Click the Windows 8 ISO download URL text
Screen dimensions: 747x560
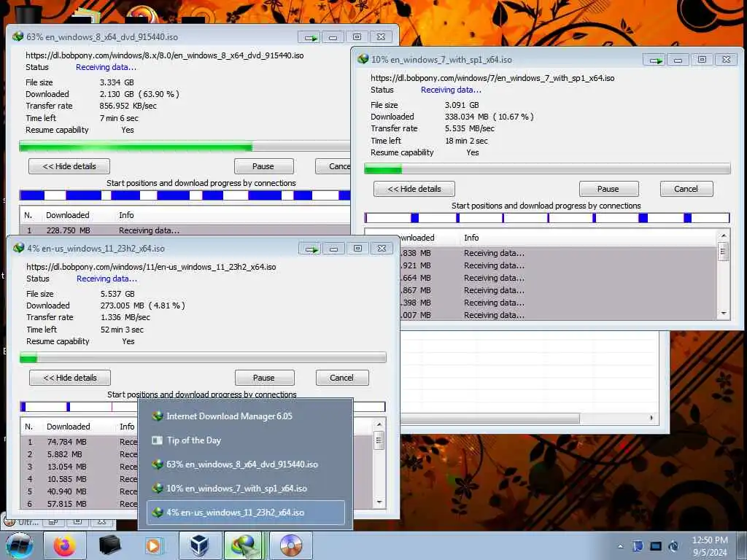165,55
